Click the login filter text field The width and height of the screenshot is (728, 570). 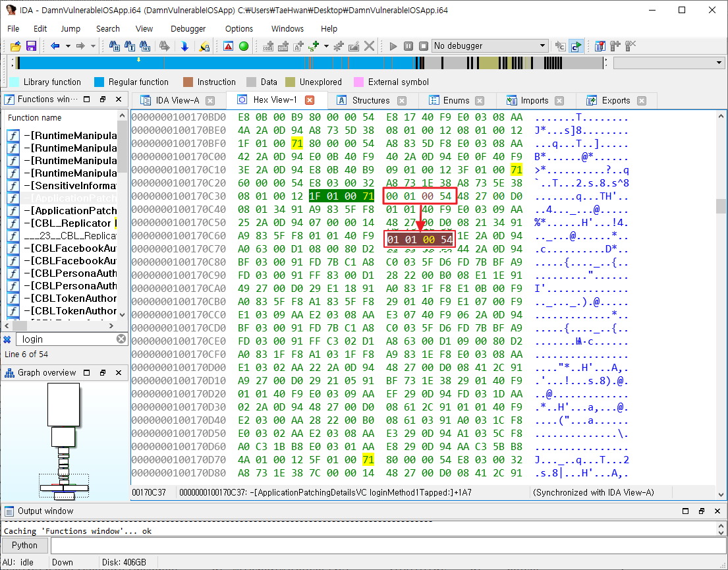65,339
